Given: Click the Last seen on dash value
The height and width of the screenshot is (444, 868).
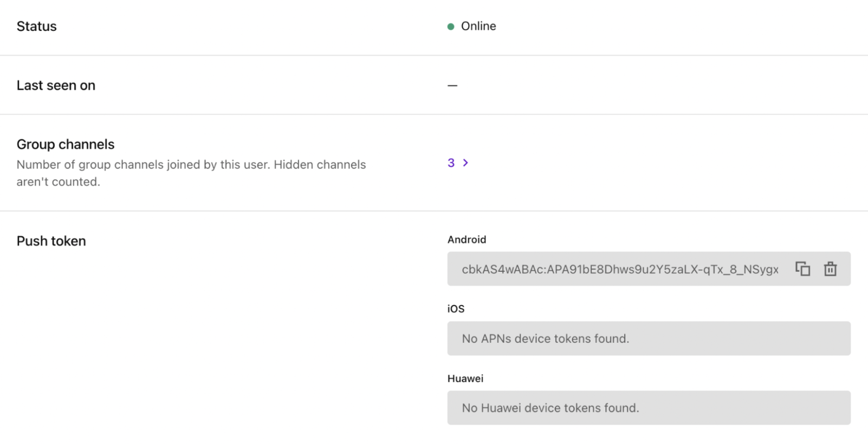Looking at the screenshot, I should [x=452, y=86].
